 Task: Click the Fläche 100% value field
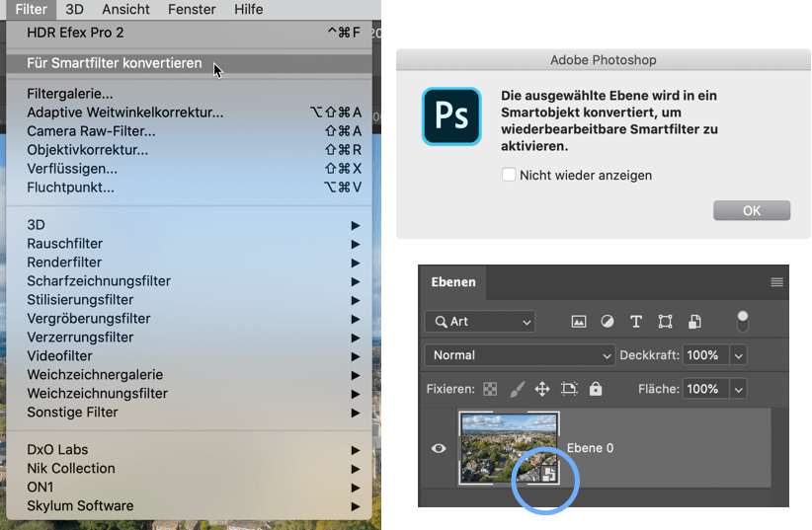click(706, 389)
